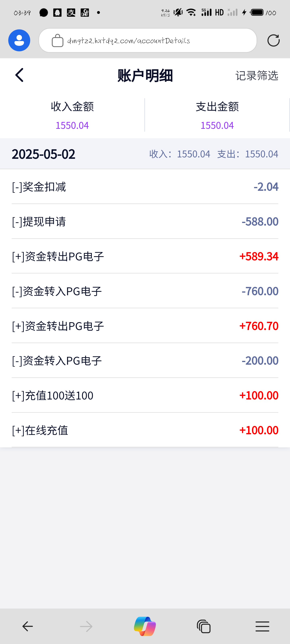The width and height of the screenshot is (290, 644).
Task: Tap the blue profile avatar icon
Action: pos(19,40)
